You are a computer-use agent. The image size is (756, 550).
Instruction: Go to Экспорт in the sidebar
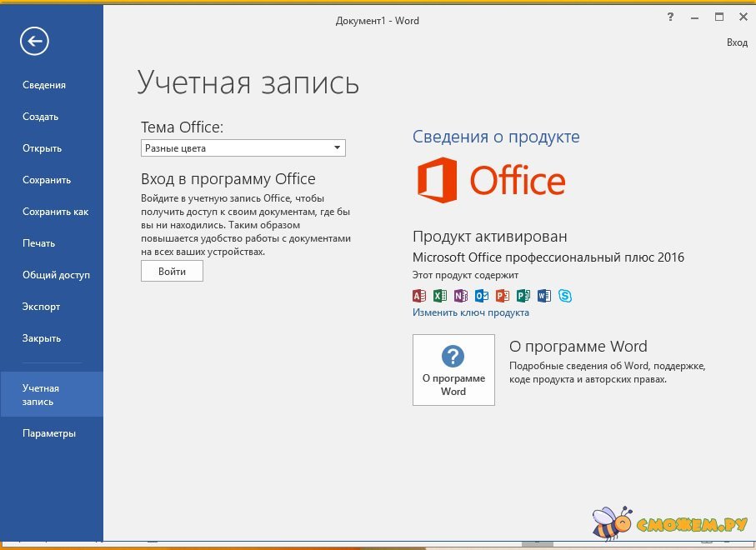(x=42, y=307)
